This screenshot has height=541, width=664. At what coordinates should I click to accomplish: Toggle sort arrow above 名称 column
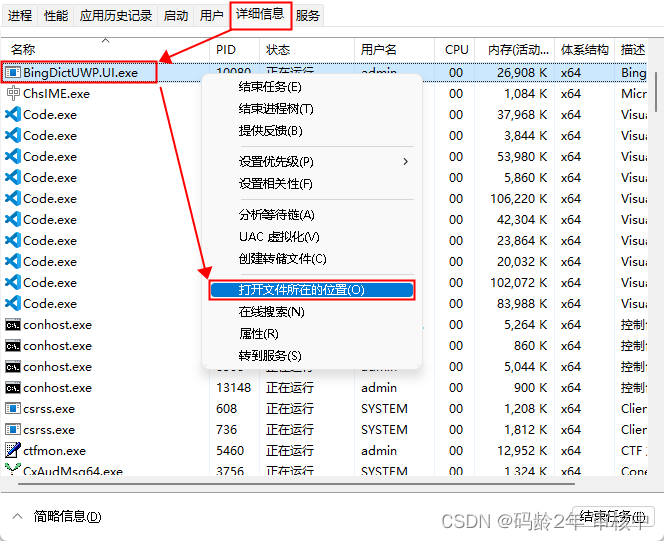(105, 41)
